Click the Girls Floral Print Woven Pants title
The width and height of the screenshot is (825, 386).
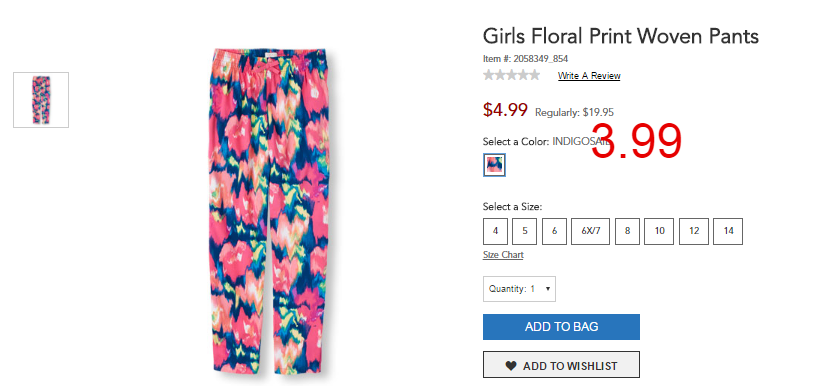pos(621,36)
